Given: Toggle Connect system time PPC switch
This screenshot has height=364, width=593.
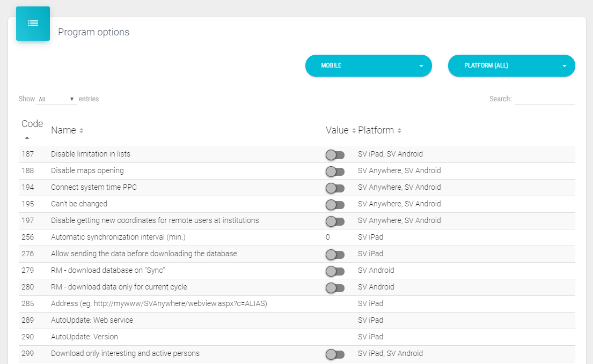Looking at the screenshot, I should (334, 188).
